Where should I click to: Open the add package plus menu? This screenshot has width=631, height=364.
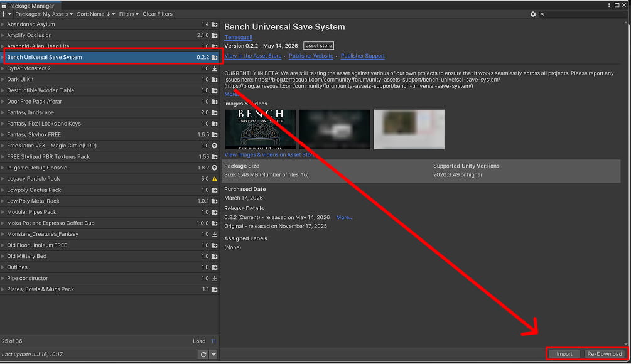(6, 14)
